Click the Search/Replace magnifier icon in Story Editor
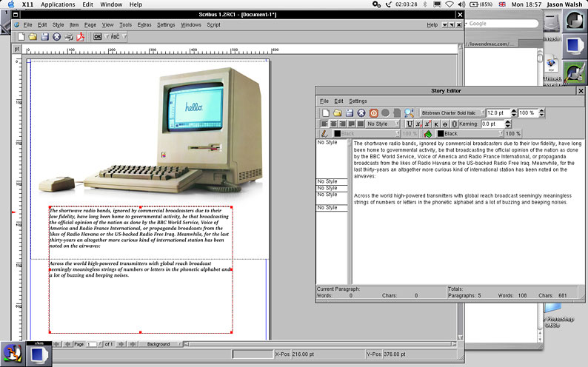 [x=410, y=113]
